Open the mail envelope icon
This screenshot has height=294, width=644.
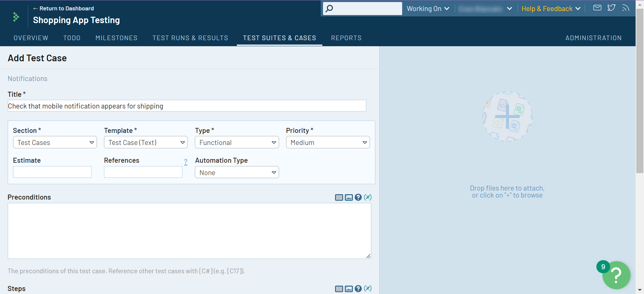click(x=597, y=8)
